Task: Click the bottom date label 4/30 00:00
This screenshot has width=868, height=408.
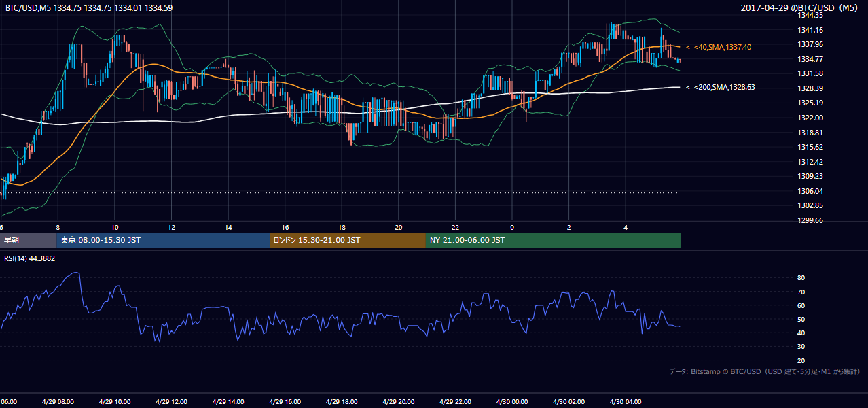Action: pos(511,402)
